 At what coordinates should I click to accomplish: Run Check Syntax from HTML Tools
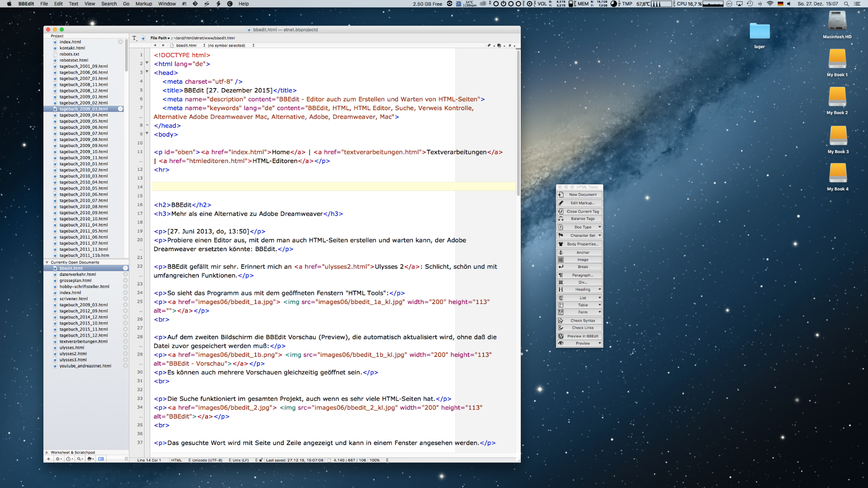pyautogui.click(x=579, y=321)
